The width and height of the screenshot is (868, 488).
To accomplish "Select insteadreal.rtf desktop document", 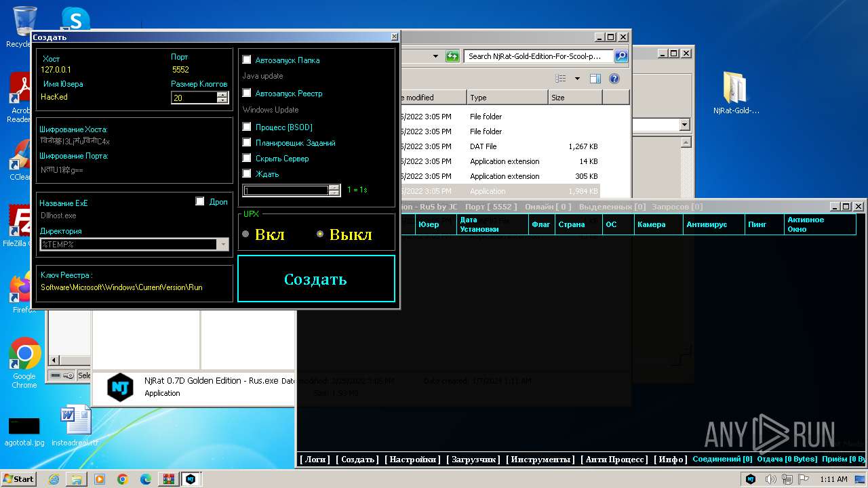I will click(75, 426).
